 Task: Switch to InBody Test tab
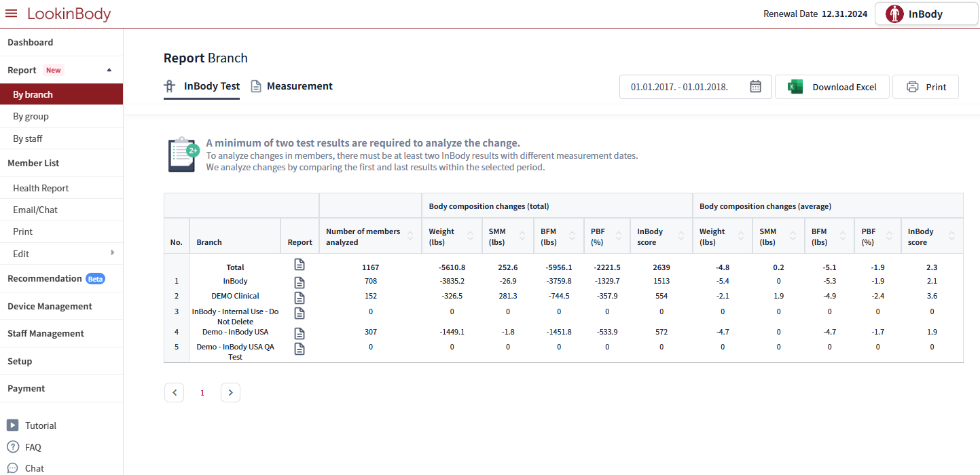[202, 86]
